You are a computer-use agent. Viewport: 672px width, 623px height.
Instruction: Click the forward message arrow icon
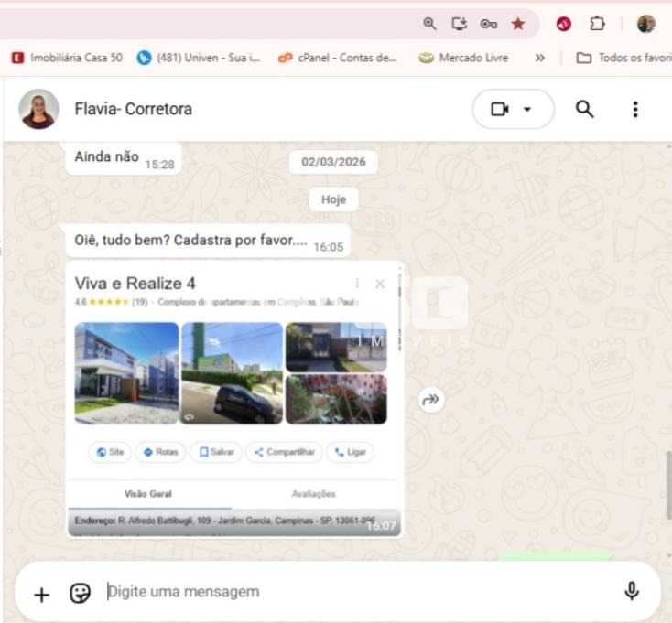[x=431, y=399]
